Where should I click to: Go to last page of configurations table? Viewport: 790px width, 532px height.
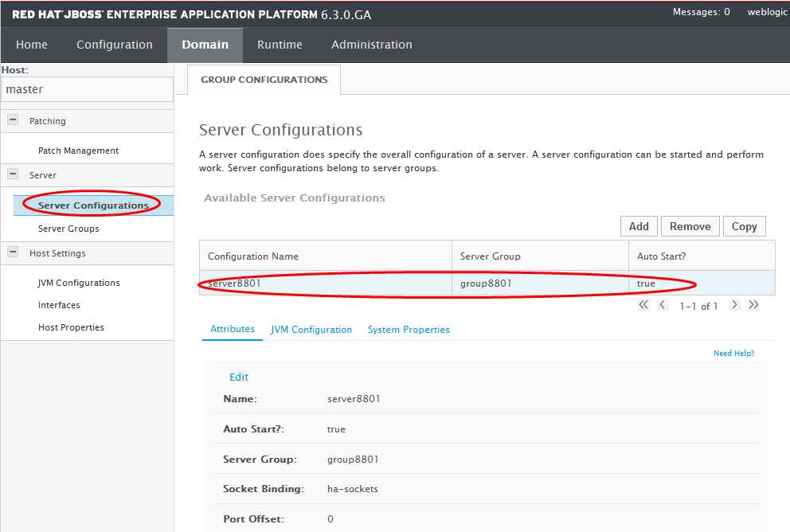753,305
